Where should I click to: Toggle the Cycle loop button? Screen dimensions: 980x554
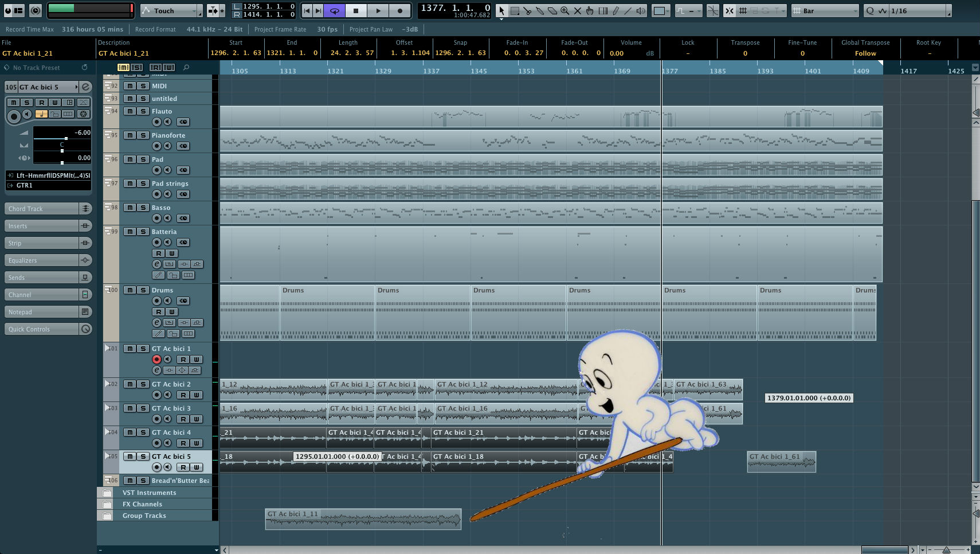pyautogui.click(x=334, y=10)
